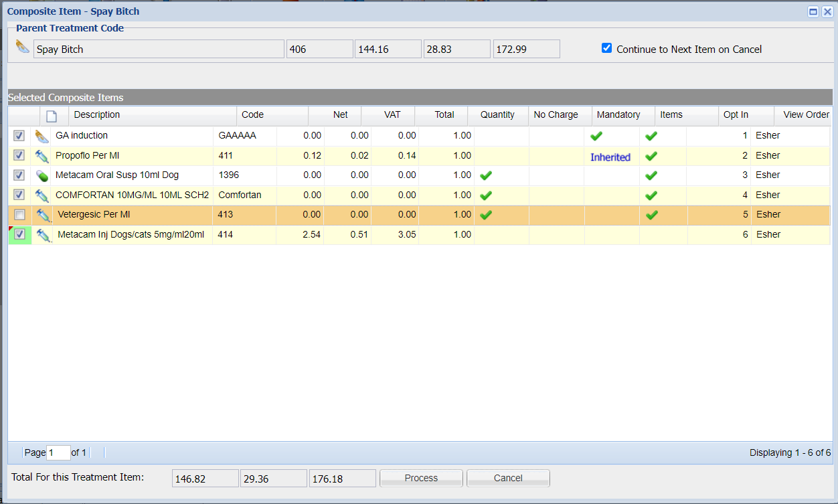Click the parent net field 144.16
This screenshot has width=838, height=504.
[388, 49]
